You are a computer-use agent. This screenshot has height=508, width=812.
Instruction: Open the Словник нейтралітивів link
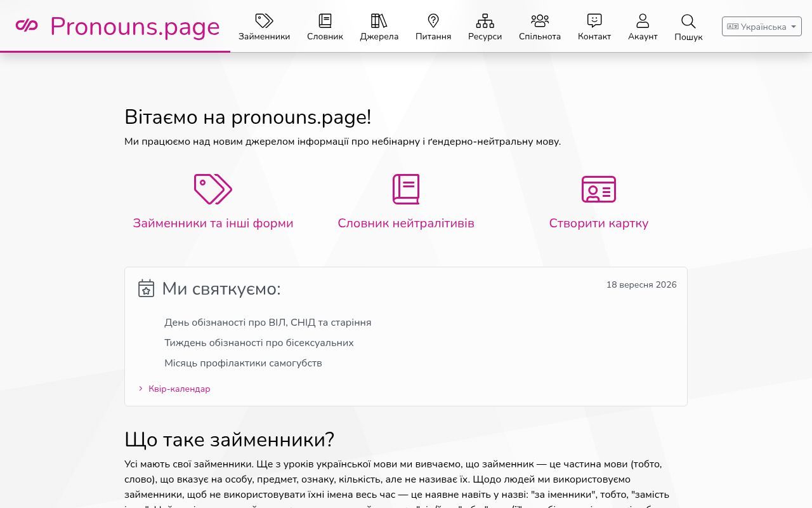(406, 223)
